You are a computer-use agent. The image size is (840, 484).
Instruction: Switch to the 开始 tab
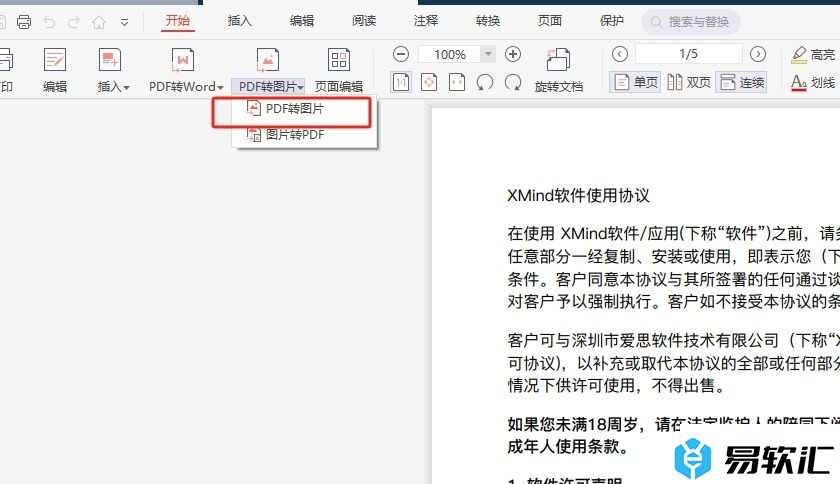(x=177, y=21)
